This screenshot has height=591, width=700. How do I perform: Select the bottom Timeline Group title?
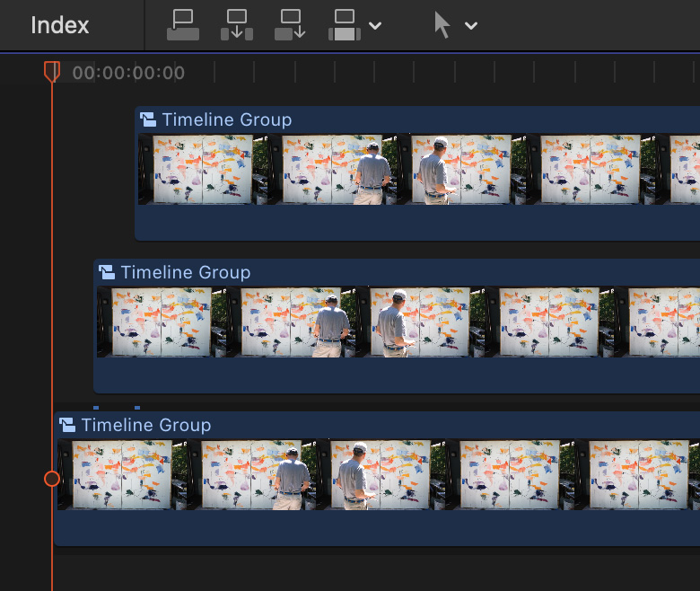pos(145,425)
